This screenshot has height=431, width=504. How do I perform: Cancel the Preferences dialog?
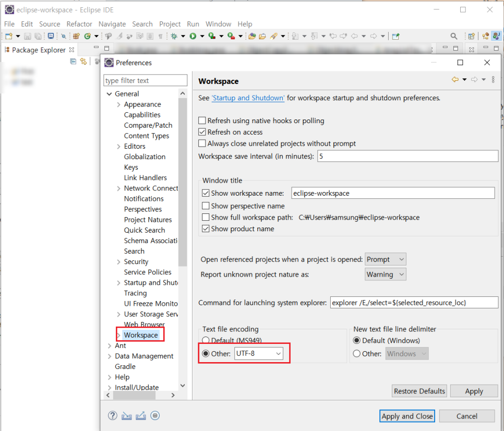(x=467, y=416)
